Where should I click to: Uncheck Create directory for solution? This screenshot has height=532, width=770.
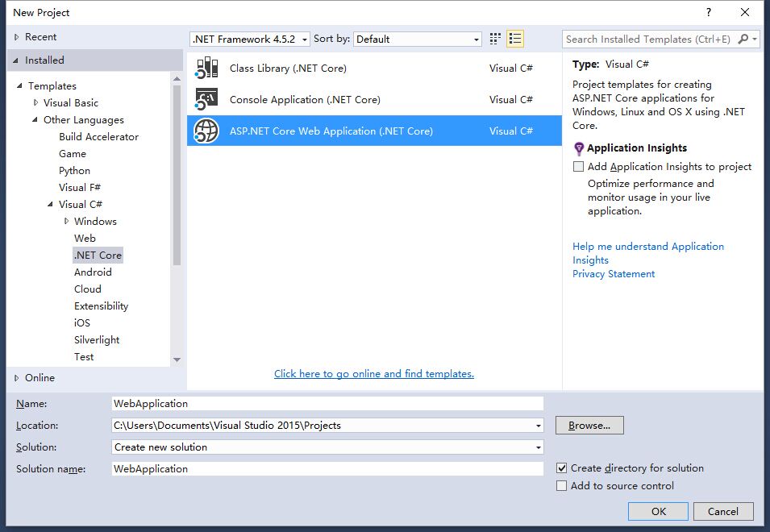[x=561, y=468]
